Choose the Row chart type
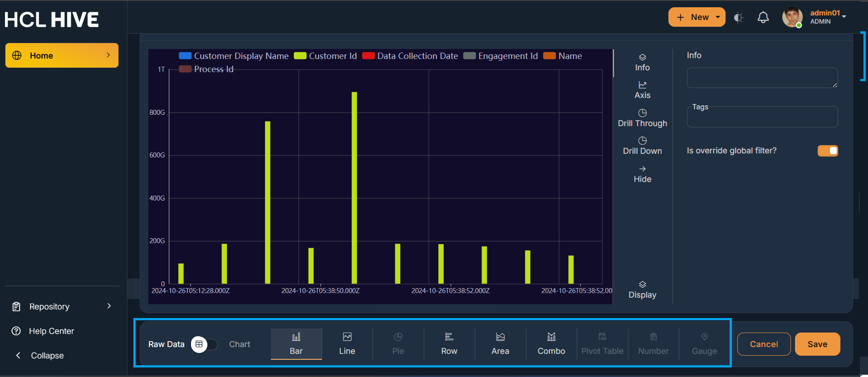The height and width of the screenshot is (377, 868). pyautogui.click(x=449, y=344)
